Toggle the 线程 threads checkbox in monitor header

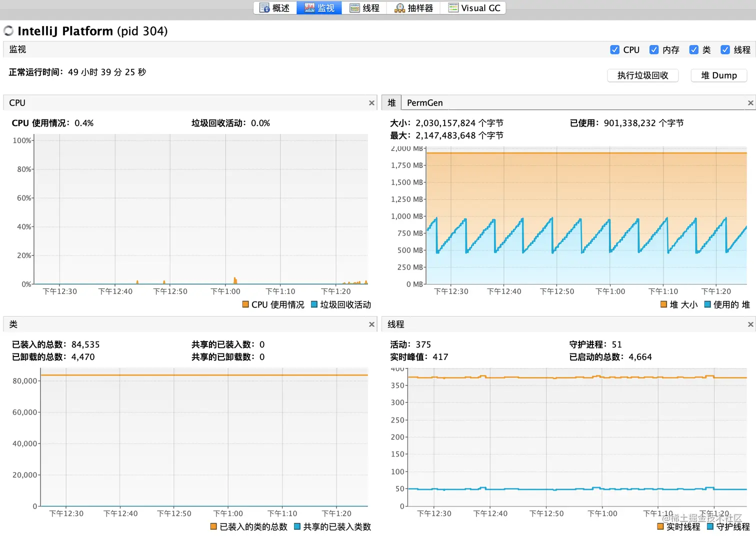[x=725, y=49]
